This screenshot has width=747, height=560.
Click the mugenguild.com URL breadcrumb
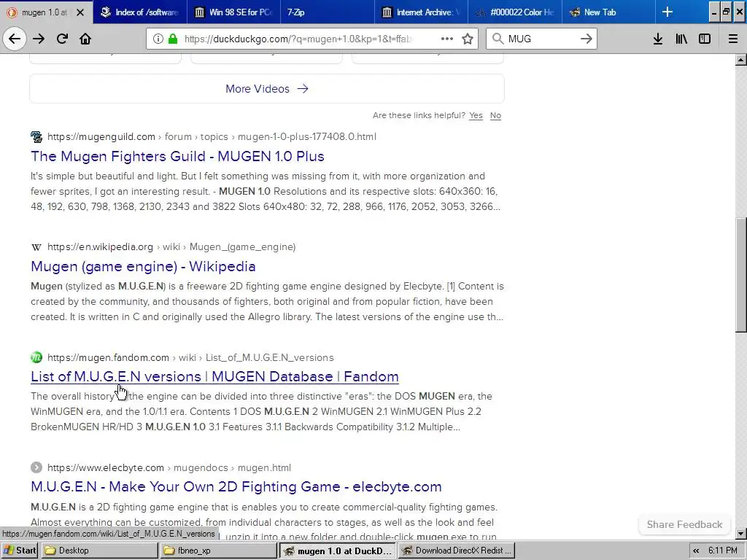click(212, 137)
